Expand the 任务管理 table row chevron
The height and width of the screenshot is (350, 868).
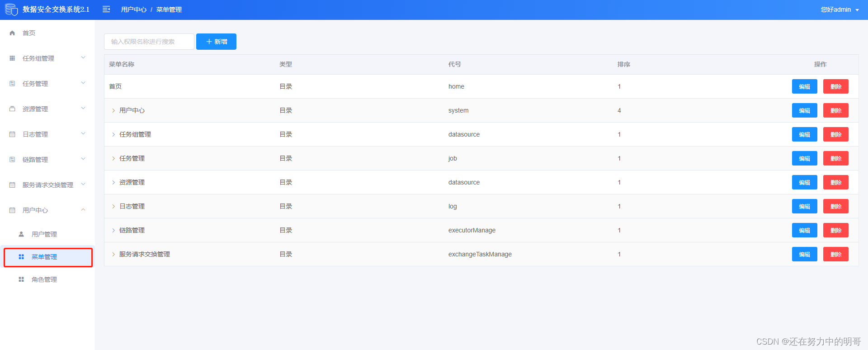click(113, 158)
